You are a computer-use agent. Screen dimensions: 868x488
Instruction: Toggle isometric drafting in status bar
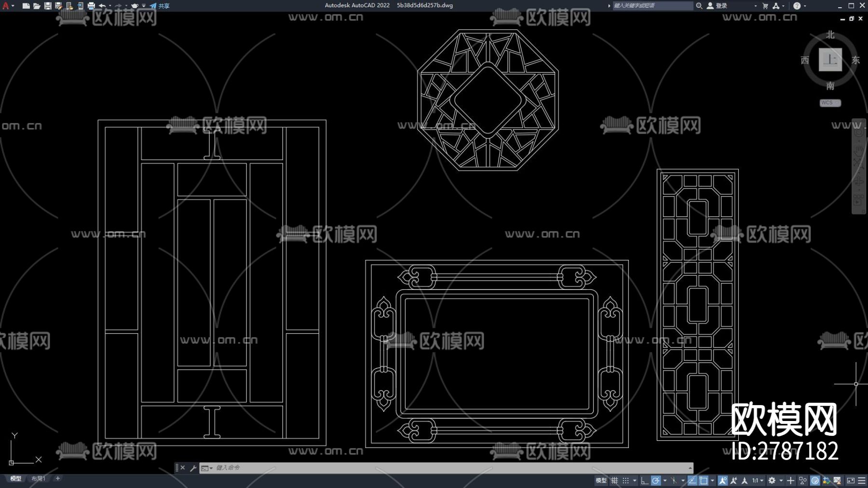674,480
